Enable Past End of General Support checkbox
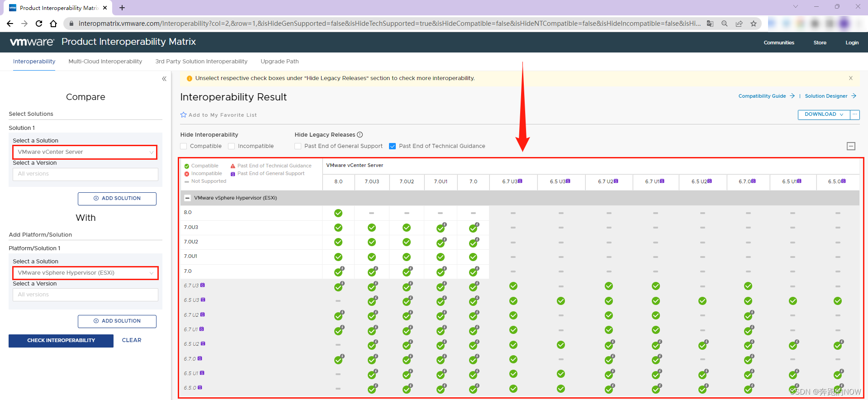 pyautogui.click(x=298, y=146)
